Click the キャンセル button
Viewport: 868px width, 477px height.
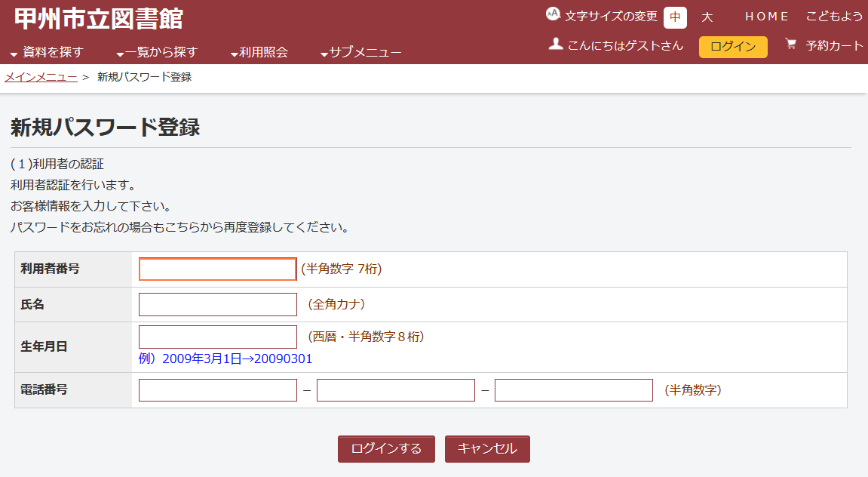[x=487, y=449]
